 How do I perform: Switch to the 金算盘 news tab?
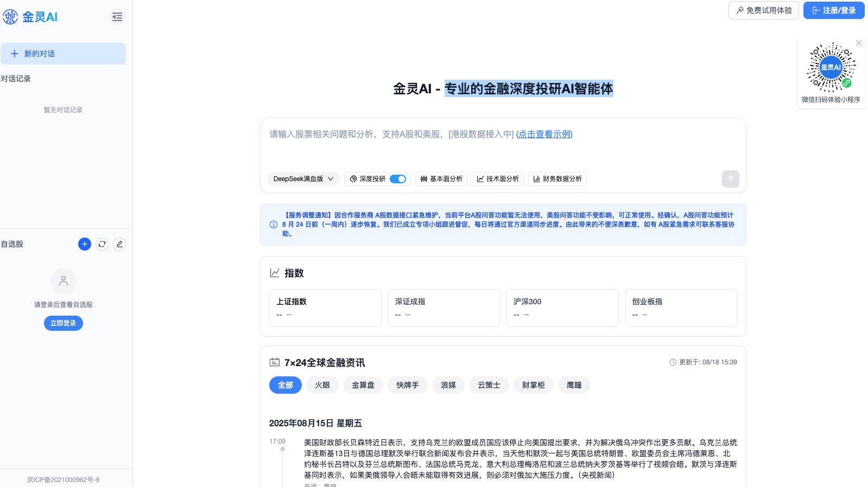363,385
